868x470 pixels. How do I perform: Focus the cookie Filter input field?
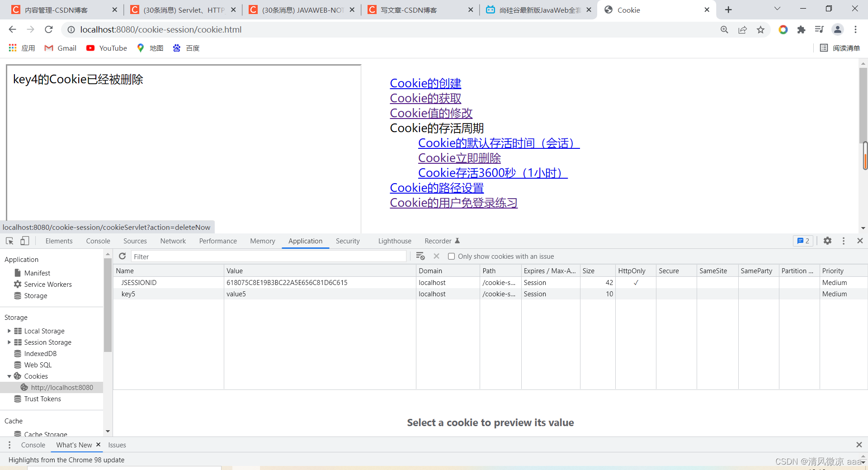269,256
